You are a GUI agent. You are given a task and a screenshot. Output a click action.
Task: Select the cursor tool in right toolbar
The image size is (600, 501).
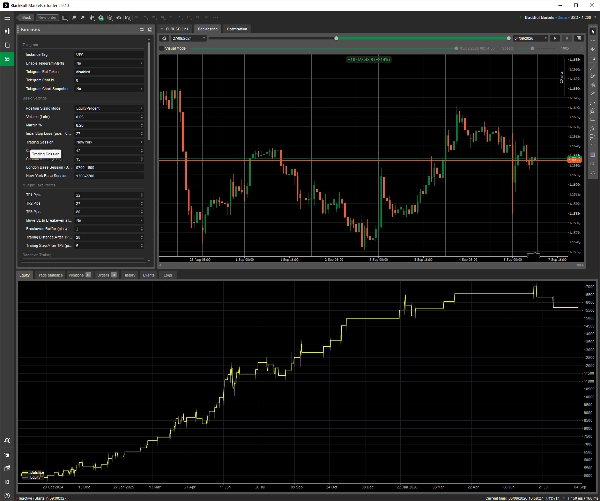pos(593,31)
